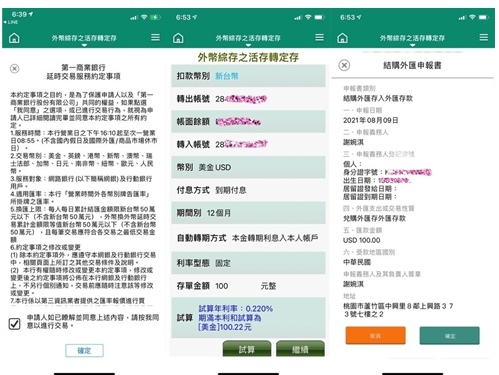The height and width of the screenshot is (375, 499).
Task: Tap clause 1 服務時間 in the agreement
Action: (83, 140)
